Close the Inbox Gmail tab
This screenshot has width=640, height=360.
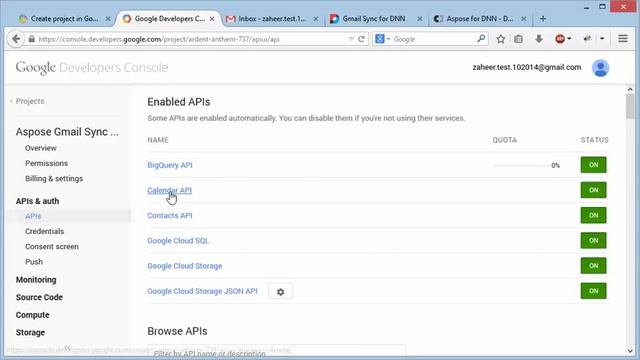tap(316, 19)
